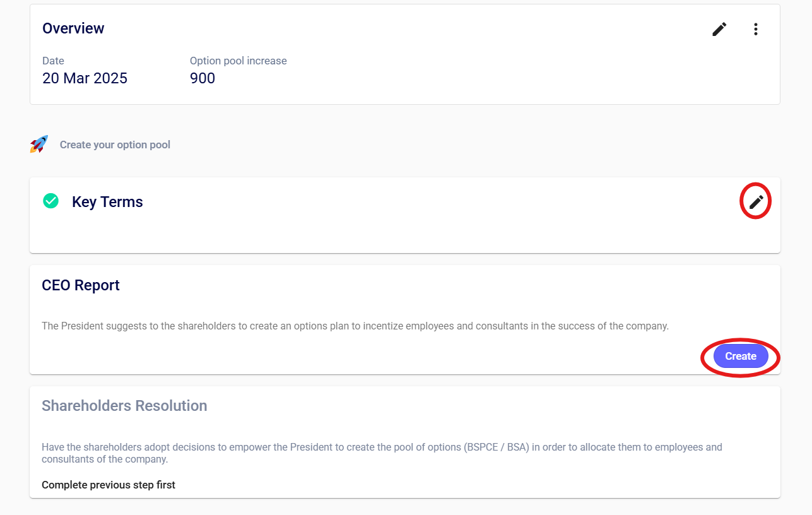The width and height of the screenshot is (812, 515).
Task: Click the Key Terms edit pencil icon
Action: coord(756,202)
